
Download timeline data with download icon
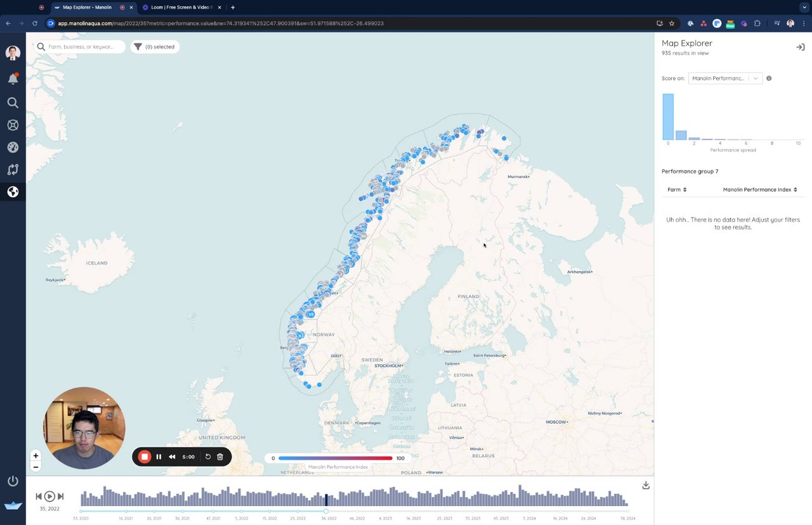coord(646,485)
